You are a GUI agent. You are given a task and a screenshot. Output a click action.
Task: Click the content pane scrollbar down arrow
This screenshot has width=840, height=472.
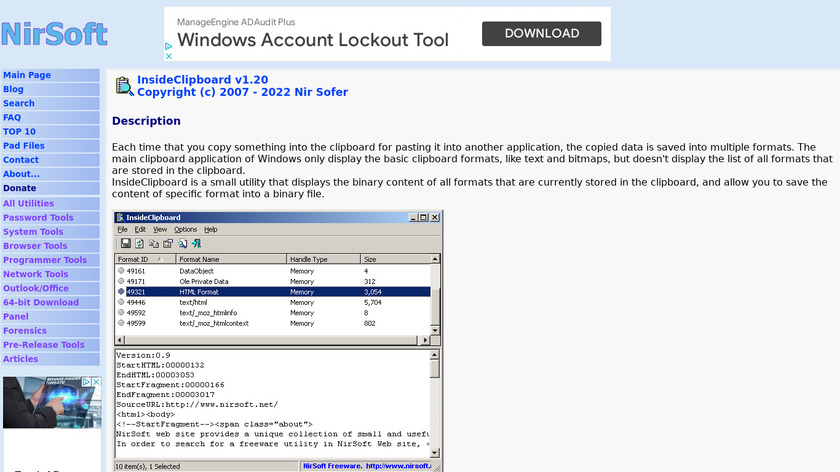(435, 453)
